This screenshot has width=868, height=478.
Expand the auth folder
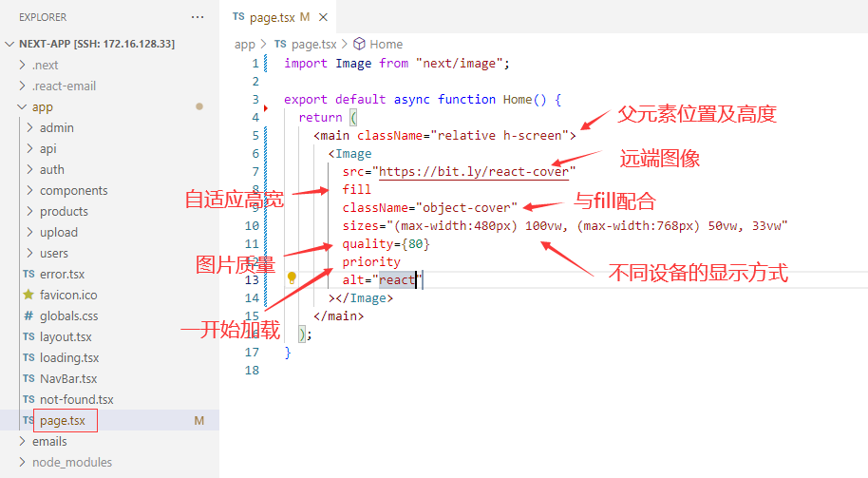(29, 169)
